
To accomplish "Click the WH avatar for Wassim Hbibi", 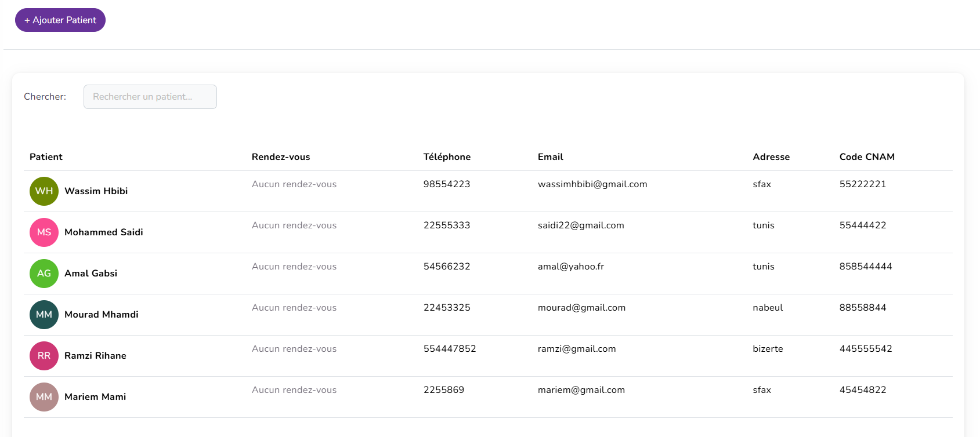I will 44,191.
